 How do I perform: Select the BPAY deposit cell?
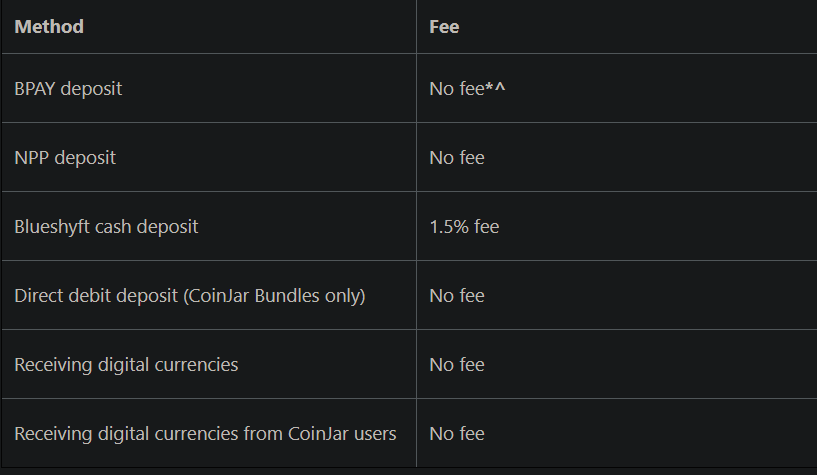pyautogui.click(x=209, y=88)
